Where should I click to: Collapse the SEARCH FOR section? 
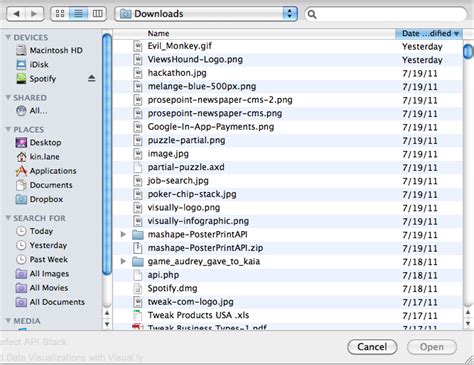(x=8, y=218)
